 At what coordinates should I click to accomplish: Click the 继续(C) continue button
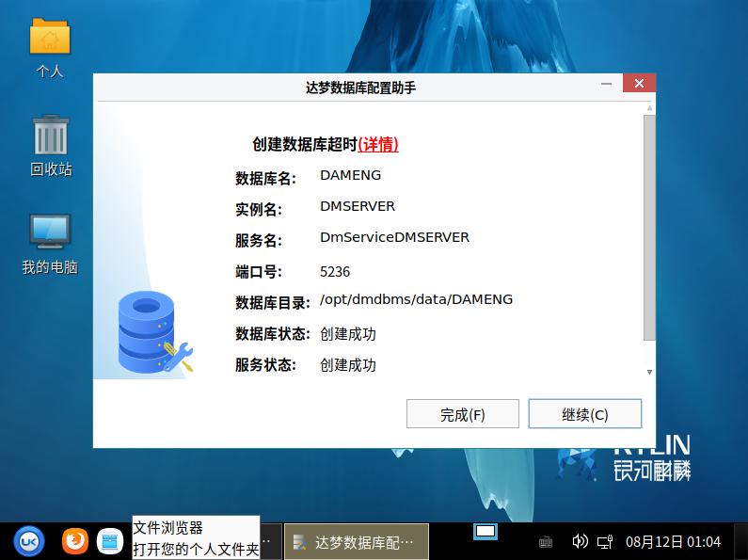click(585, 414)
